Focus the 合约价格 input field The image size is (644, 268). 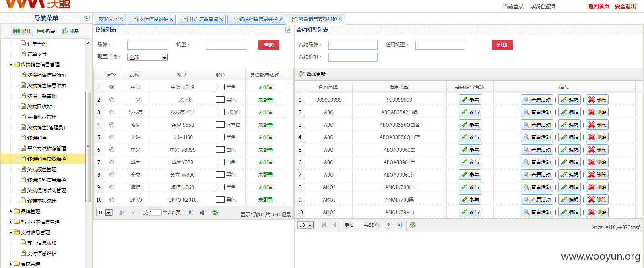(x=353, y=57)
